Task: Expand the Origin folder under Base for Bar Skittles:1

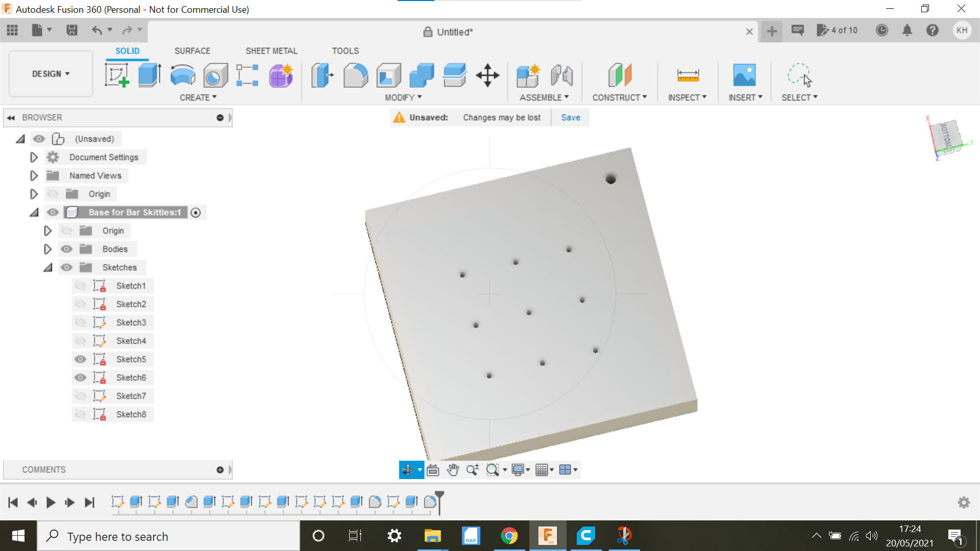Action: point(48,230)
